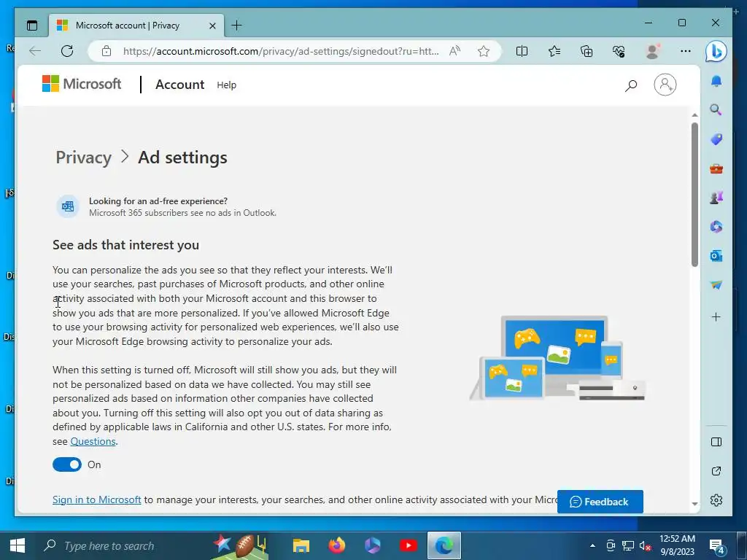Open sidebar Games chess icon
This screenshot has width=747, height=560.
pos(716,197)
